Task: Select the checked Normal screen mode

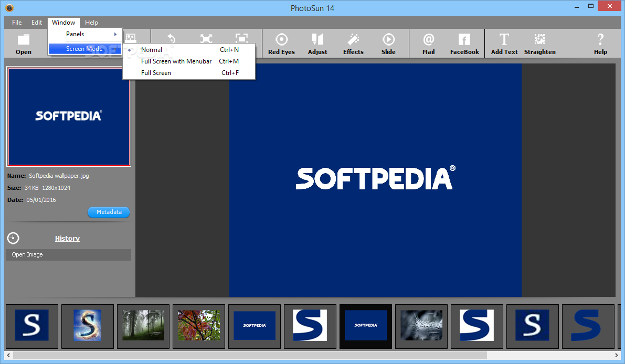Action: [x=190, y=50]
